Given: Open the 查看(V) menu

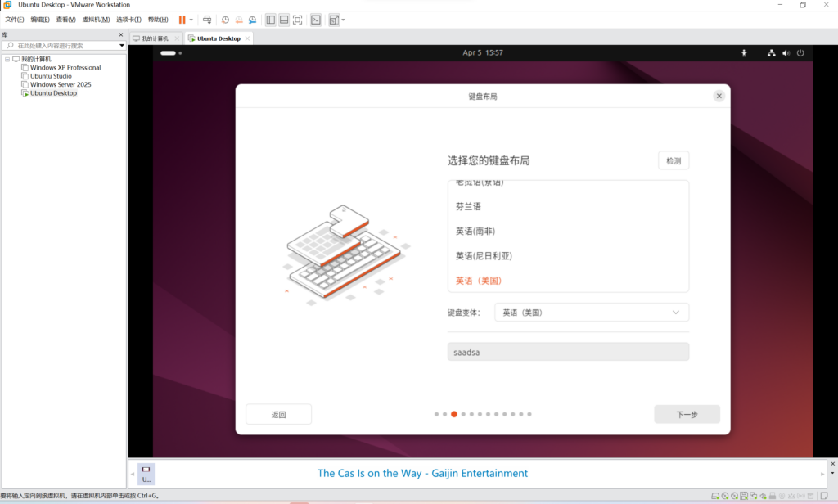Looking at the screenshot, I should pyautogui.click(x=65, y=20).
